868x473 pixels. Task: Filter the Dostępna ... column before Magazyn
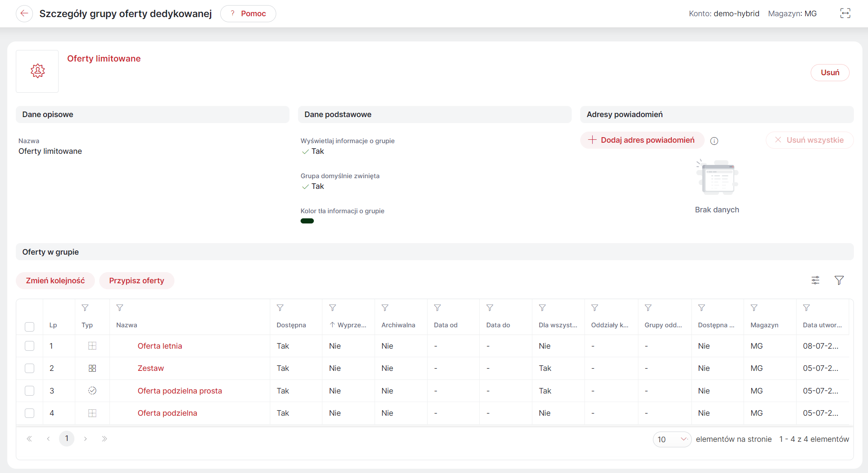coord(702,308)
